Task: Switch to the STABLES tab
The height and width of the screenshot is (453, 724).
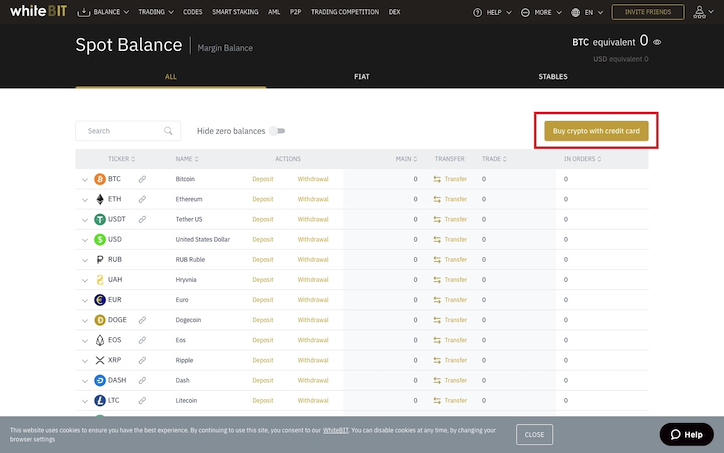Action: coord(553,77)
